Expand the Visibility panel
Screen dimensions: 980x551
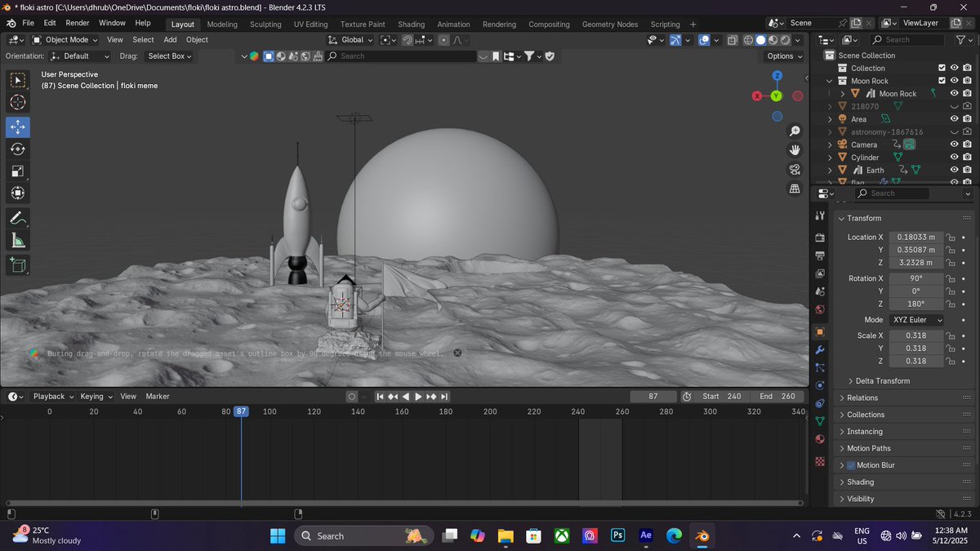point(861,499)
